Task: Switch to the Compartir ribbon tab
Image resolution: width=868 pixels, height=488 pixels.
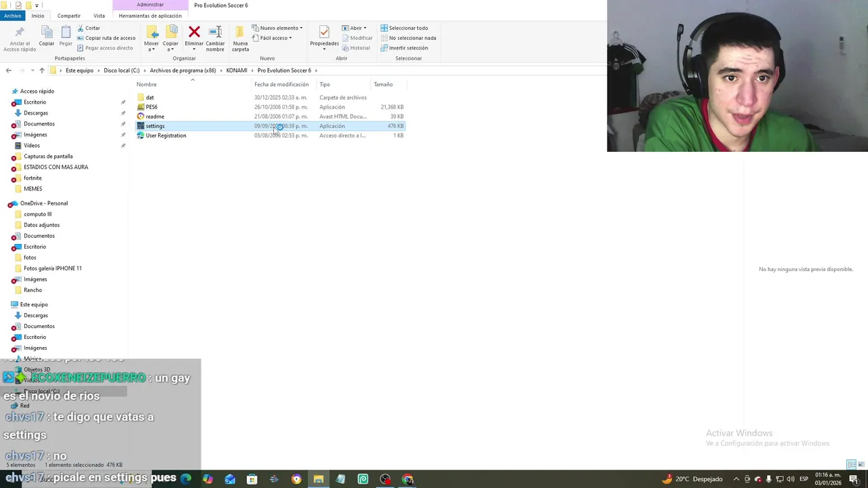Action: click(x=68, y=16)
